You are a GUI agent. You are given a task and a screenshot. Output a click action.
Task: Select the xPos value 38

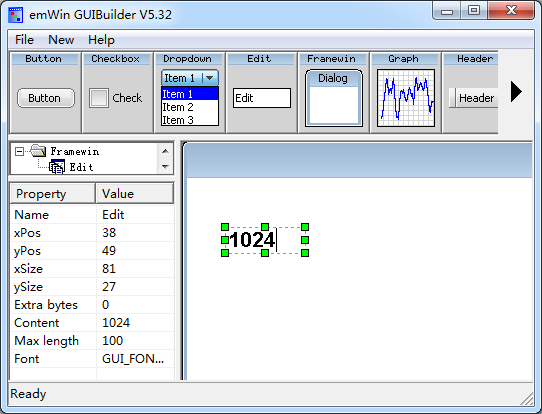[x=135, y=233]
